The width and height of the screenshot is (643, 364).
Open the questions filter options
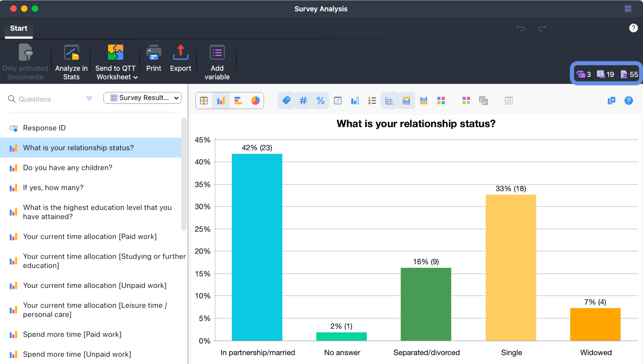pyautogui.click(x=89, y=99)
